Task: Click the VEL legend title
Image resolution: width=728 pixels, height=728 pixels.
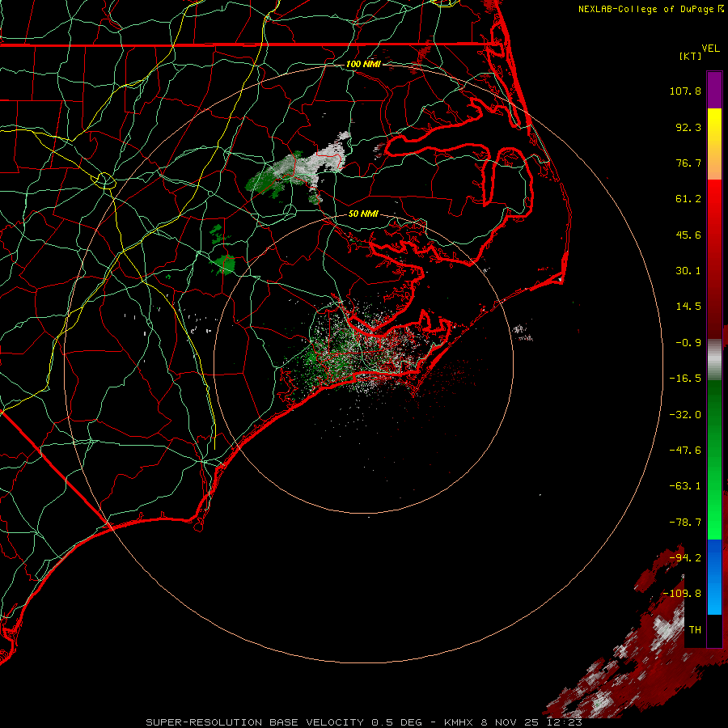Action: pyautogui.click(x=710, y=49)
